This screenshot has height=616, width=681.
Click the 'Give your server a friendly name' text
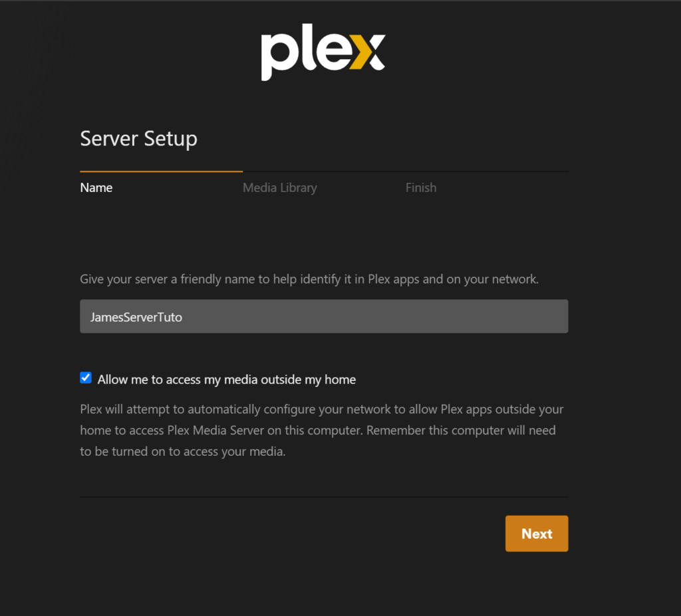pos(309,279)
